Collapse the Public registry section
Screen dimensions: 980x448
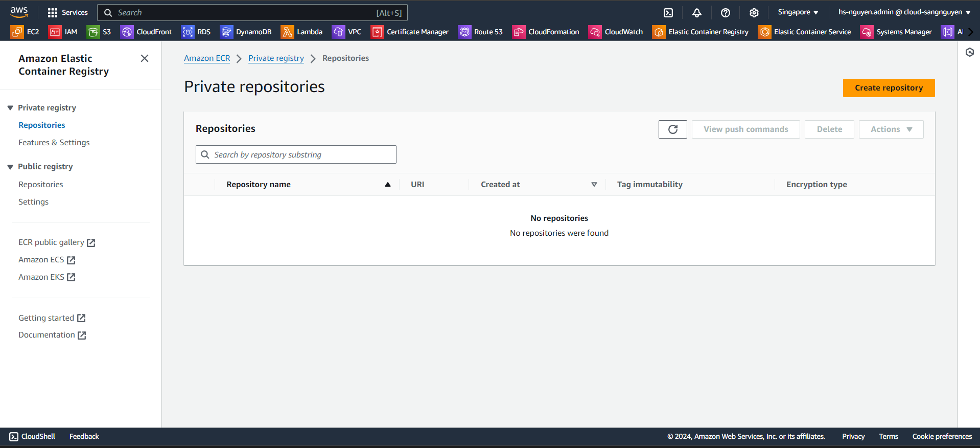[10, 167]
